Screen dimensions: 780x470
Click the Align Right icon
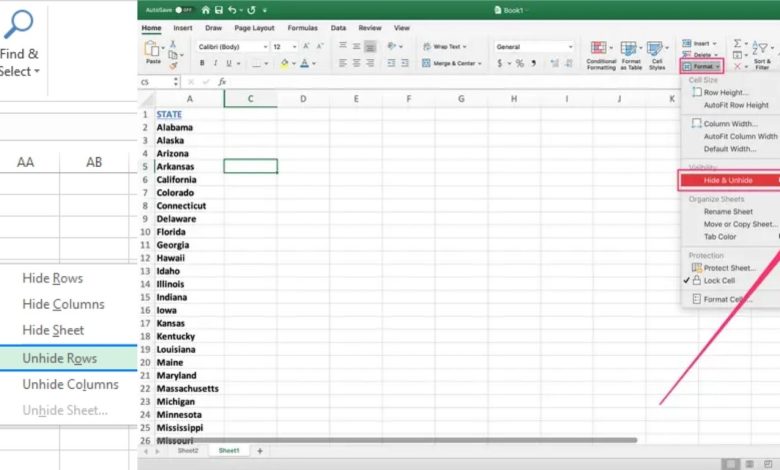(370, 63)
